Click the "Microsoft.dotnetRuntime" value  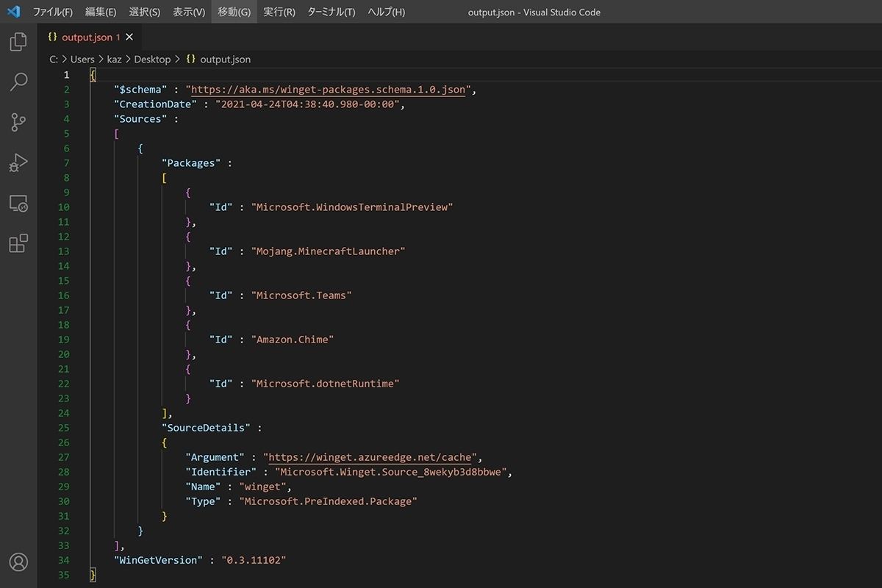click(x=326, y=384)
